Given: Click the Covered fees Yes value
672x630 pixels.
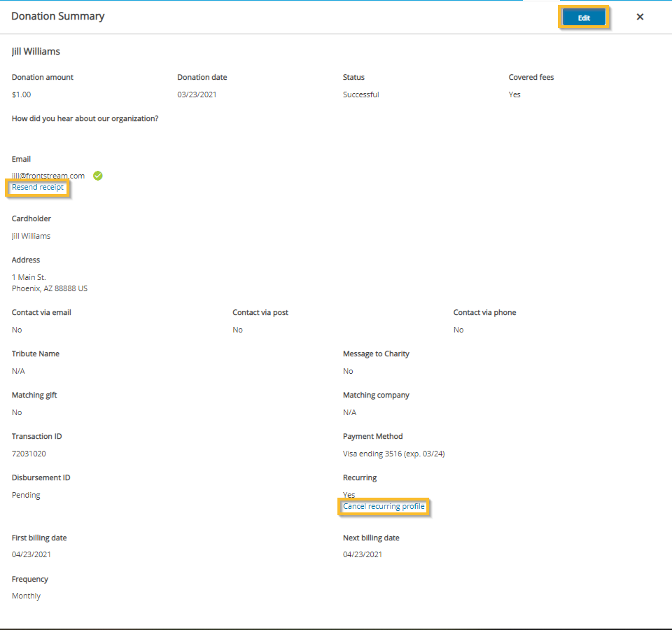Looking at the screenshot, I should coord(514,94).
